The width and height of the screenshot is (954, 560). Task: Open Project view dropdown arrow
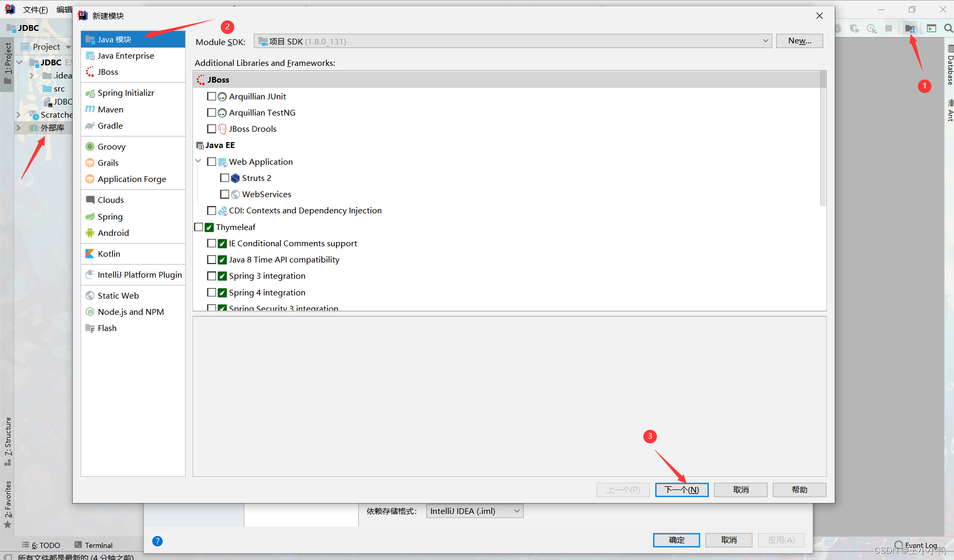click(68, 47)
